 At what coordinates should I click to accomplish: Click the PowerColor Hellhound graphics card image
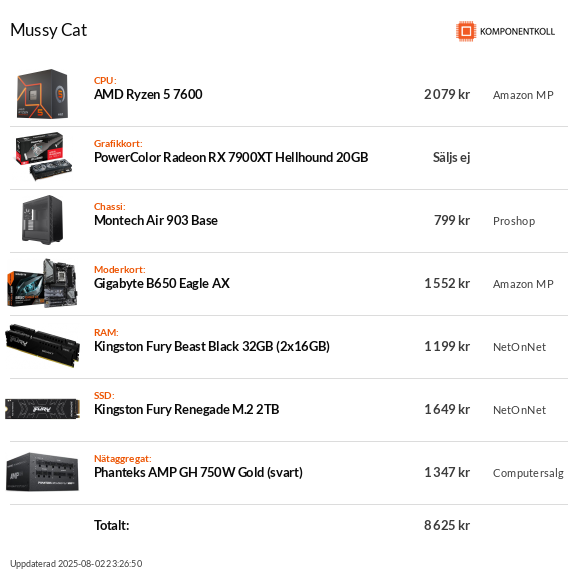43,157
